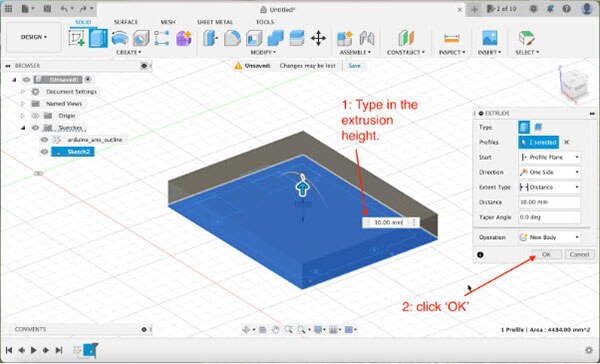
Task: Open the INSPECT menu
Action: pyautogui.click(x=452, y=52)
